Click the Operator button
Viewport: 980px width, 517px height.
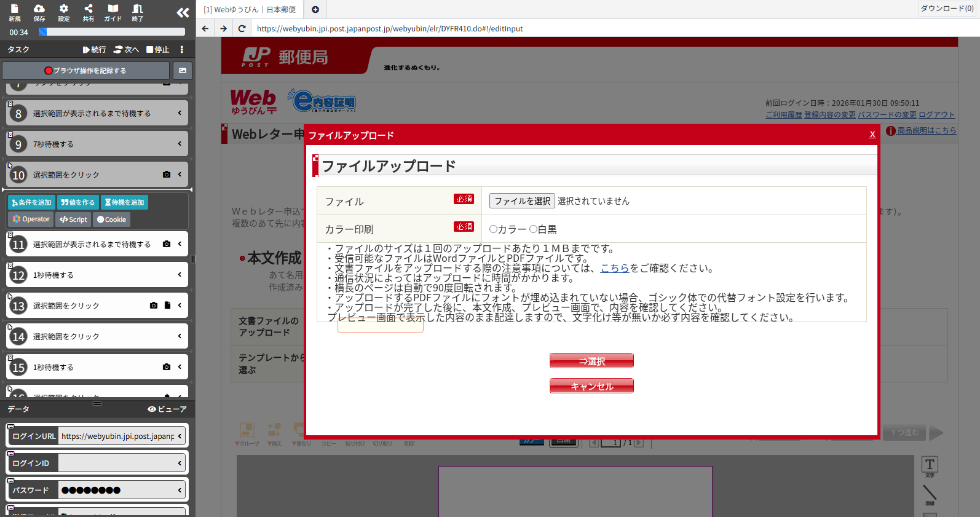coord(31,219)
